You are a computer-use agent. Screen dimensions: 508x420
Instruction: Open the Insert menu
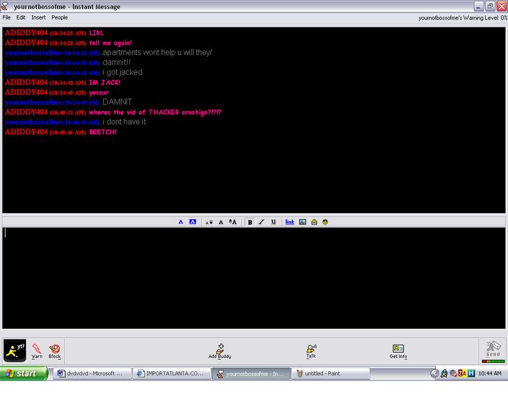point(38,17)
